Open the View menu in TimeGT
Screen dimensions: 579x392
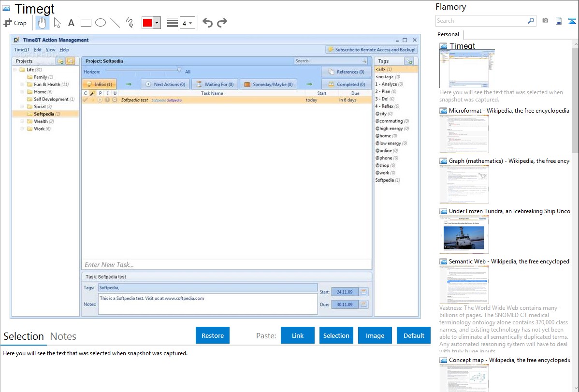coord(51,50)
